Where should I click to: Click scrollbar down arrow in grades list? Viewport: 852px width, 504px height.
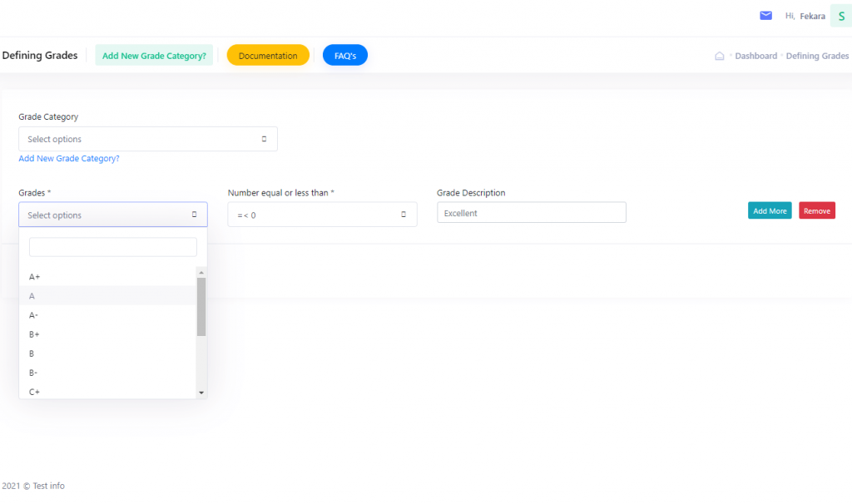point(201,392)
